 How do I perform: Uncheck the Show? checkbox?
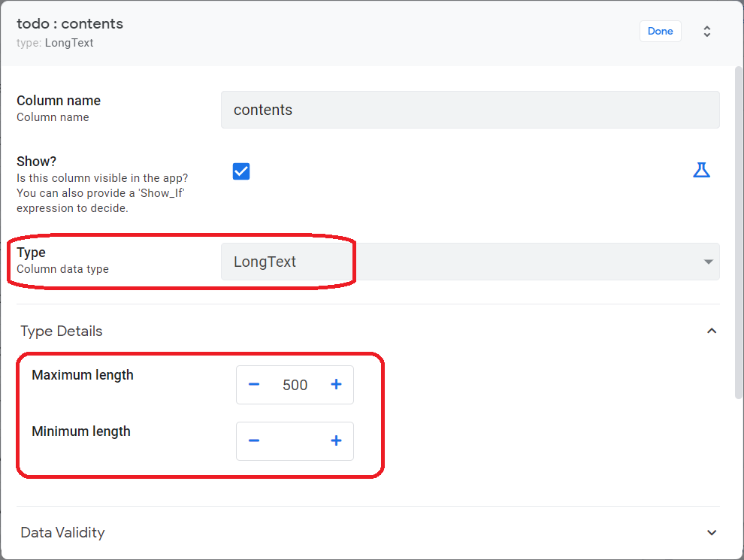pos(241,171)
